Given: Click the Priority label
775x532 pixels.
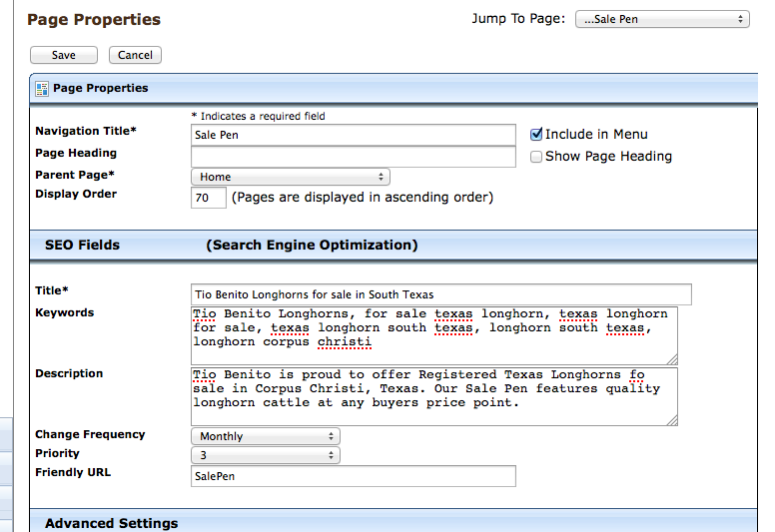Looking at the screenshot, I should (57, 453).
